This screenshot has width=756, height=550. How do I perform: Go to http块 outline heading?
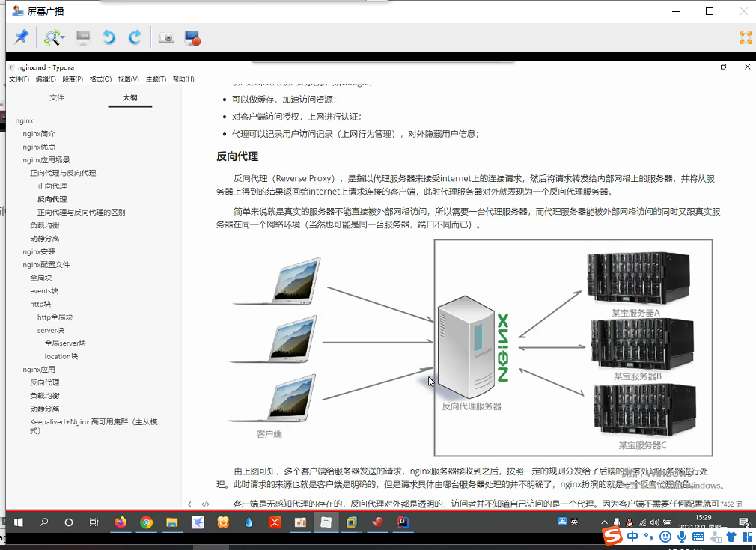click(x=40, y=304)
